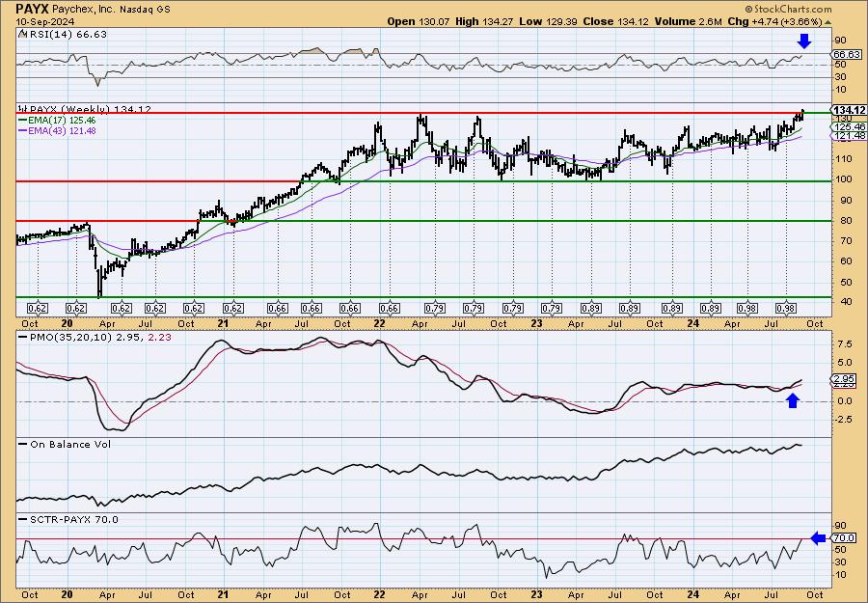Viewport: 868px width, 603px height.
Task: Click the High 134.27 value
Action: (484, 21)
